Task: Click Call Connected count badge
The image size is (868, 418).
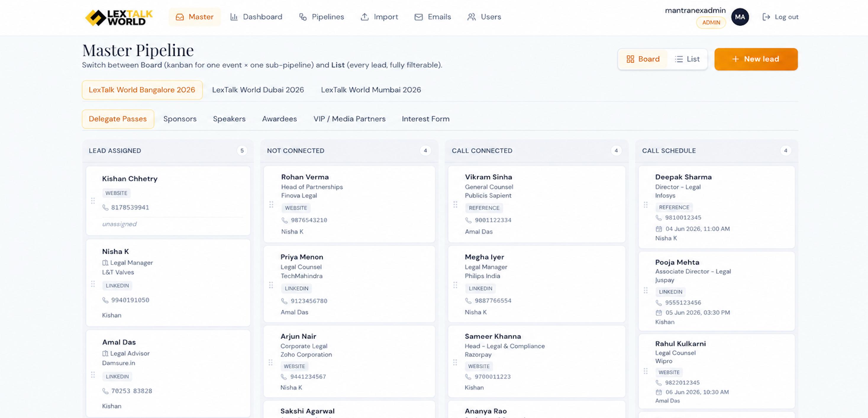Action: (x=616, y=151)
